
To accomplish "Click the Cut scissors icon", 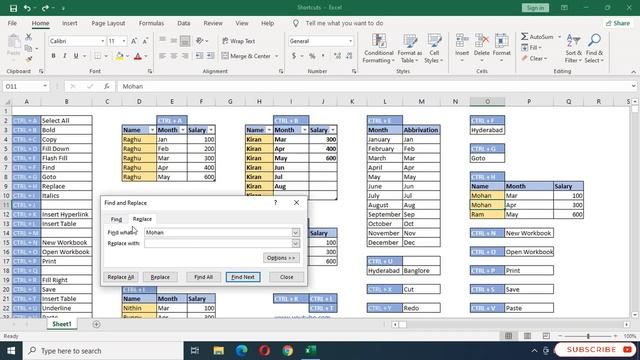I will pyautogui.click(x=29, y=37).
